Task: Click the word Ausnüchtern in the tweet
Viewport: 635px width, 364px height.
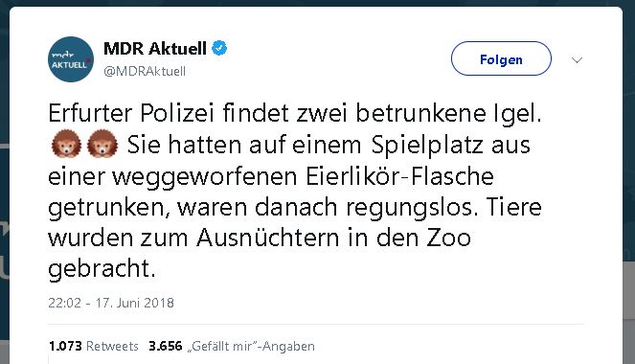Action: 267,238
